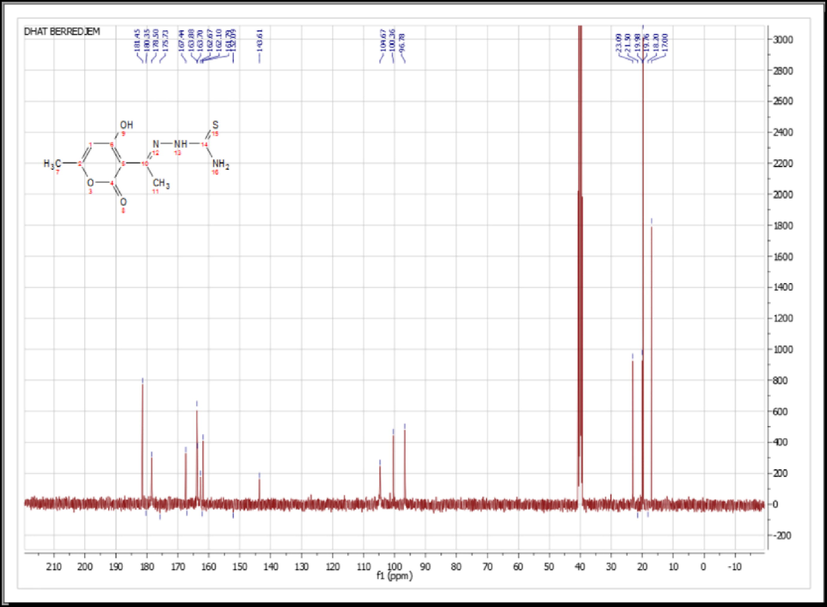
Task: Click the sulfur atom S in the structure
Action: (215, 125)
